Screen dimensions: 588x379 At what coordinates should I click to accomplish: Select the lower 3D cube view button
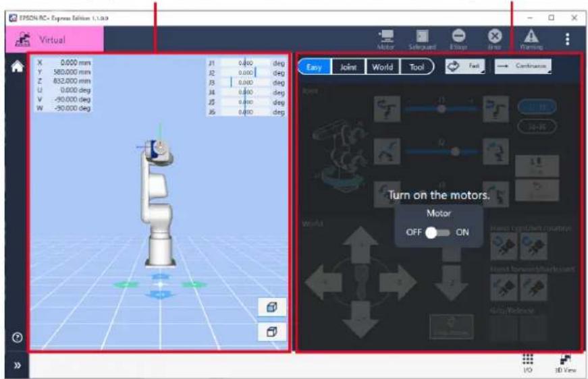tap(272, 332)
